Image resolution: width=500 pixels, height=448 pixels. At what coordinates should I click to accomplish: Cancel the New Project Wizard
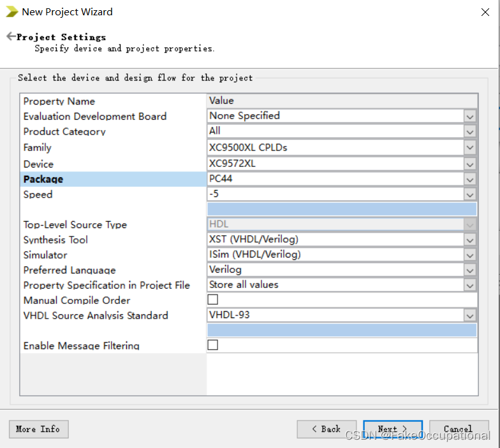[x=459, y=430]
